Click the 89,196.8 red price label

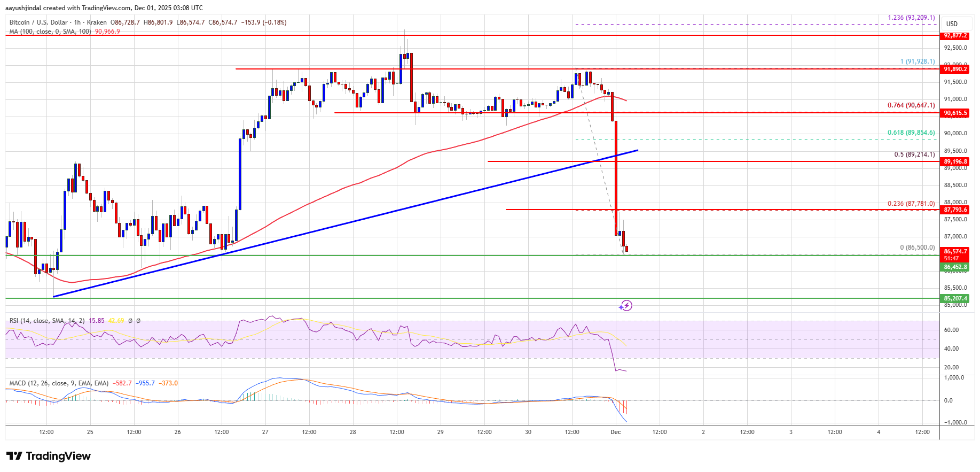pos(955,161)
